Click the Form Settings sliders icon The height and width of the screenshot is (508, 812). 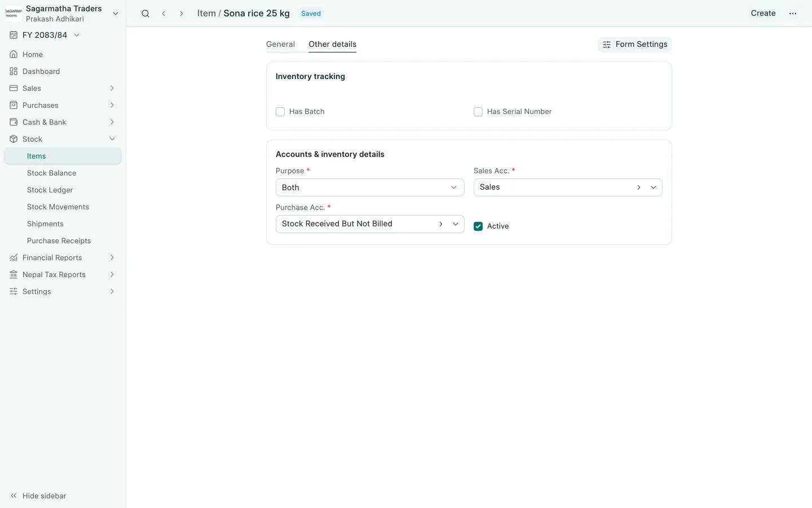click(607, 45)
